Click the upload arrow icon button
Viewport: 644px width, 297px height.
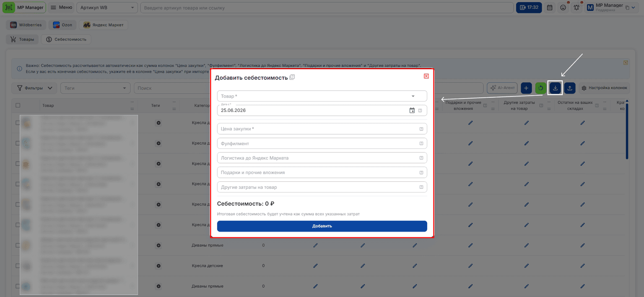click(x=570, y=88)
